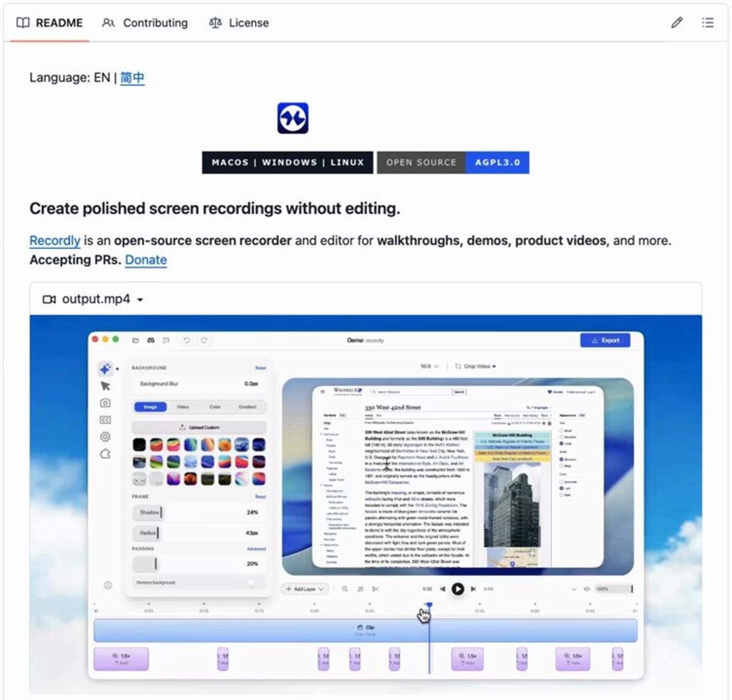Viewport: 732px width, 700px height.
Task: Open the gear settings sidebar icon
Action: (105, 437)
